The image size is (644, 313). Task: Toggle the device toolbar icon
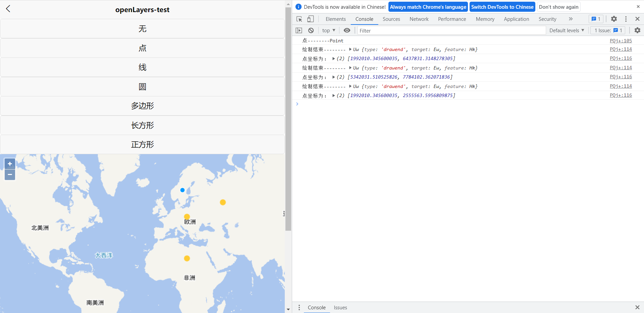[x=311, y=19]
